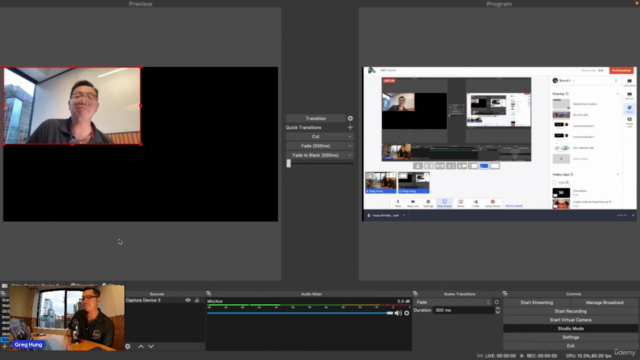Click the Program label

(x=499, y=4)
